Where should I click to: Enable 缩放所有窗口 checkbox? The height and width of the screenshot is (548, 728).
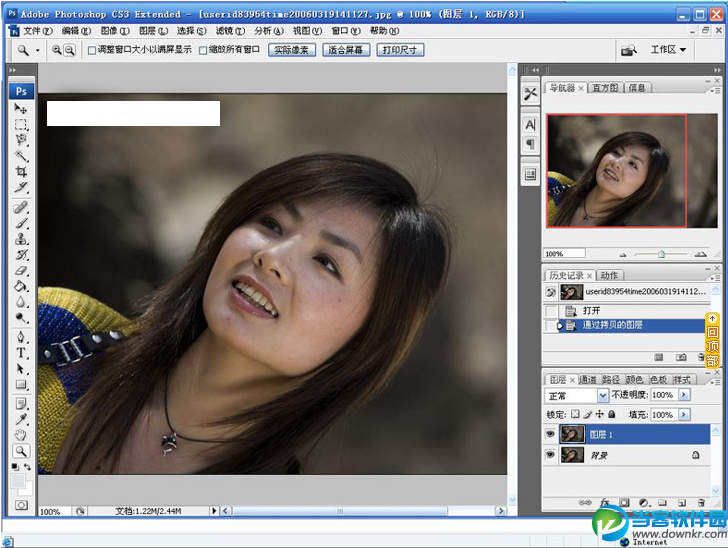point(203,50)
